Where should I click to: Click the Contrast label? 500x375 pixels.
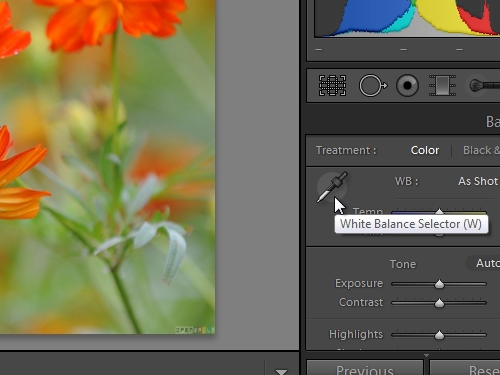click(361, 302)
